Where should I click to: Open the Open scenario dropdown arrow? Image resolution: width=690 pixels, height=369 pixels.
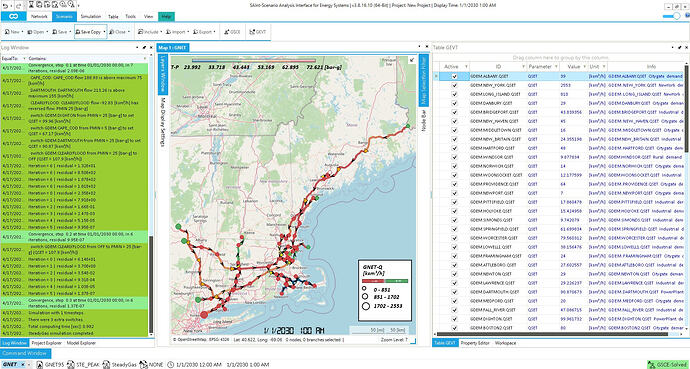tap(47, 32)
